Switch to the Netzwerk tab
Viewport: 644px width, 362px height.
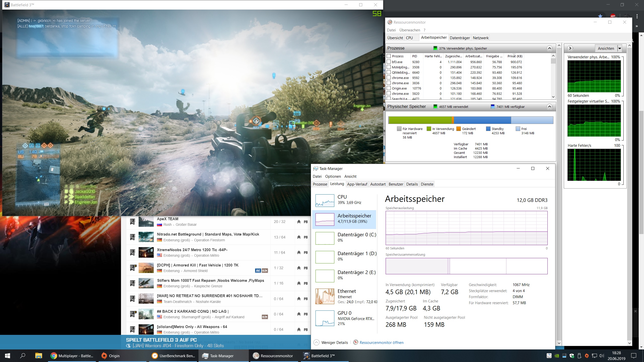(480, 38)
